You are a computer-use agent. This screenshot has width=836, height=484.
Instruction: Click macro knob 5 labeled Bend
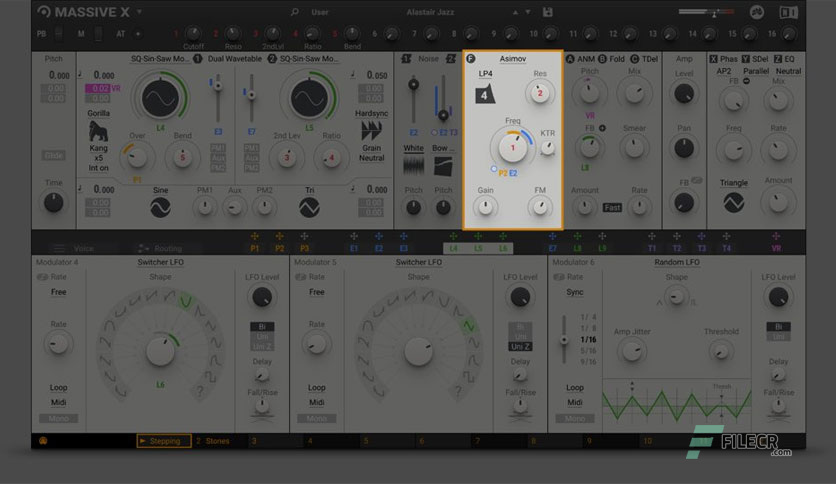352,34
